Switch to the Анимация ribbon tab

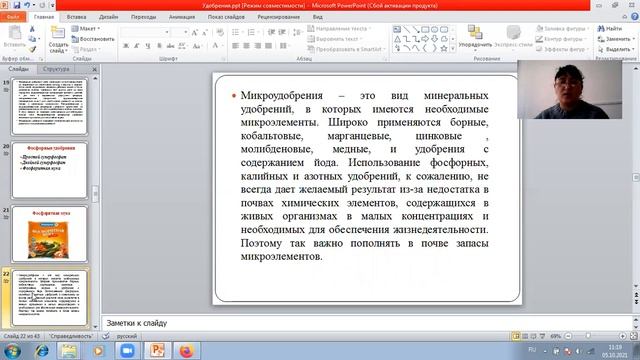(182, 17)
